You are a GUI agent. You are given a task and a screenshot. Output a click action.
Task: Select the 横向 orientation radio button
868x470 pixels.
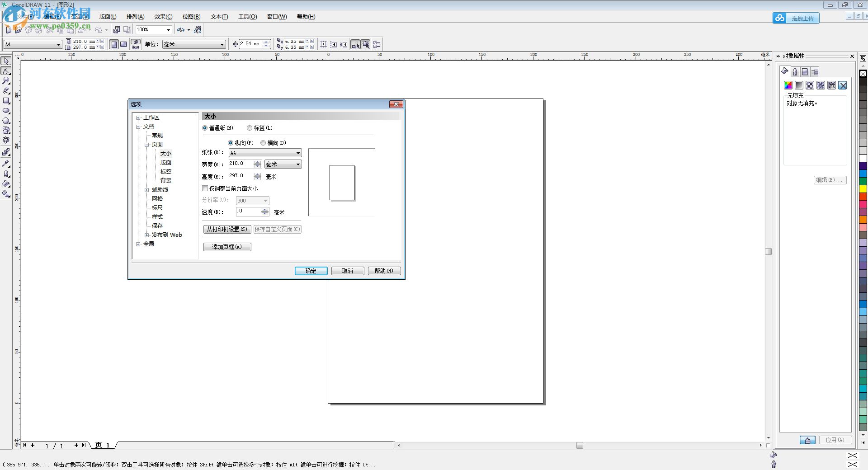(x=264, y=142)
